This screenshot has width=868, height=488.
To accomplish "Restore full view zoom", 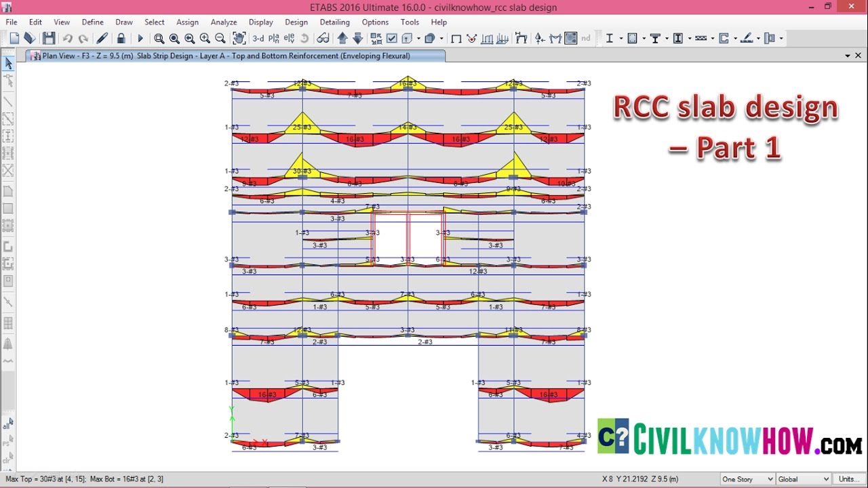I will coord(174,39).
